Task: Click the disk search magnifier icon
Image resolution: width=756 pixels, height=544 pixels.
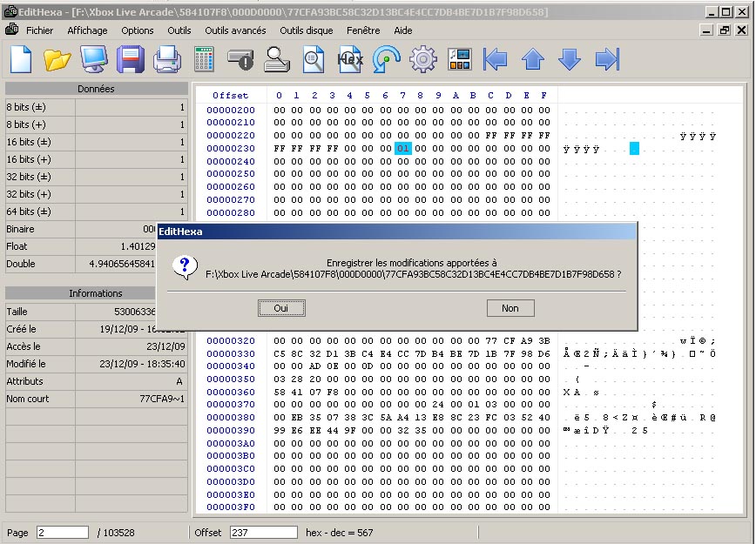Action: click(277, 59)
